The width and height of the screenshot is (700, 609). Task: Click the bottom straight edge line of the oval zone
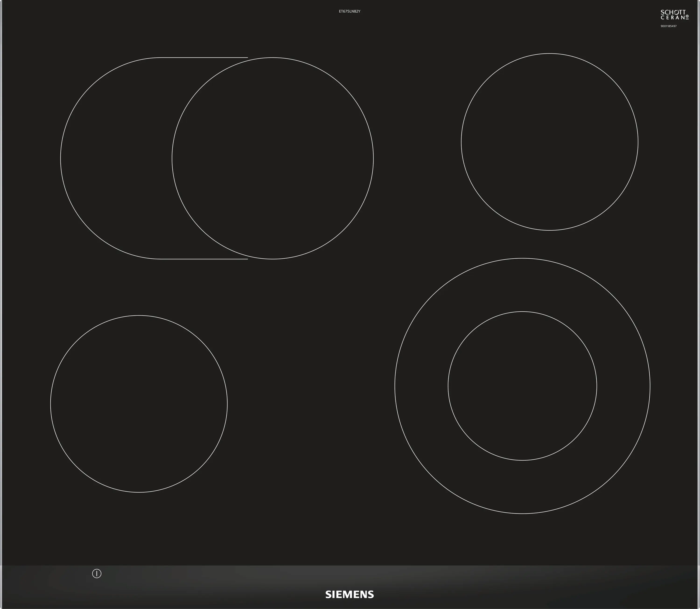click(x=204, y=259)
